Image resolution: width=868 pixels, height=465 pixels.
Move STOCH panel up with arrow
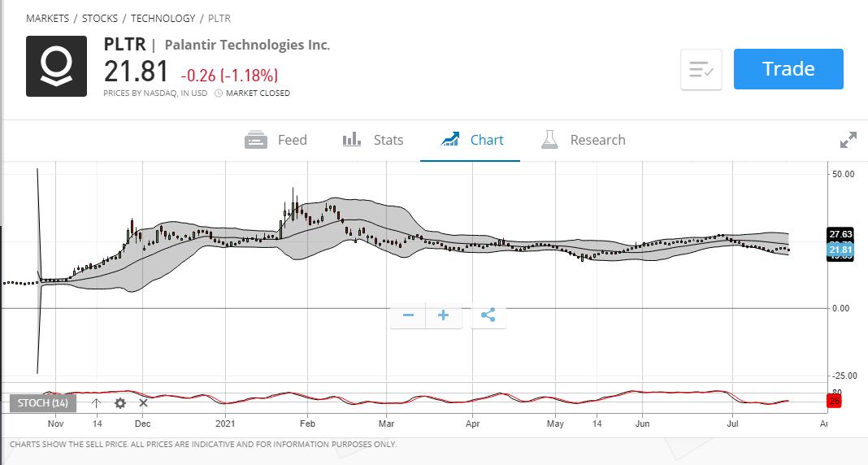tap(96, 402)
